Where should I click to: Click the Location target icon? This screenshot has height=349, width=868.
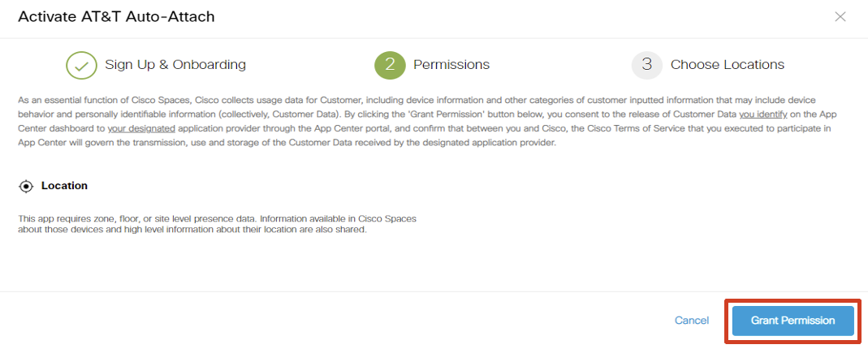26,187
